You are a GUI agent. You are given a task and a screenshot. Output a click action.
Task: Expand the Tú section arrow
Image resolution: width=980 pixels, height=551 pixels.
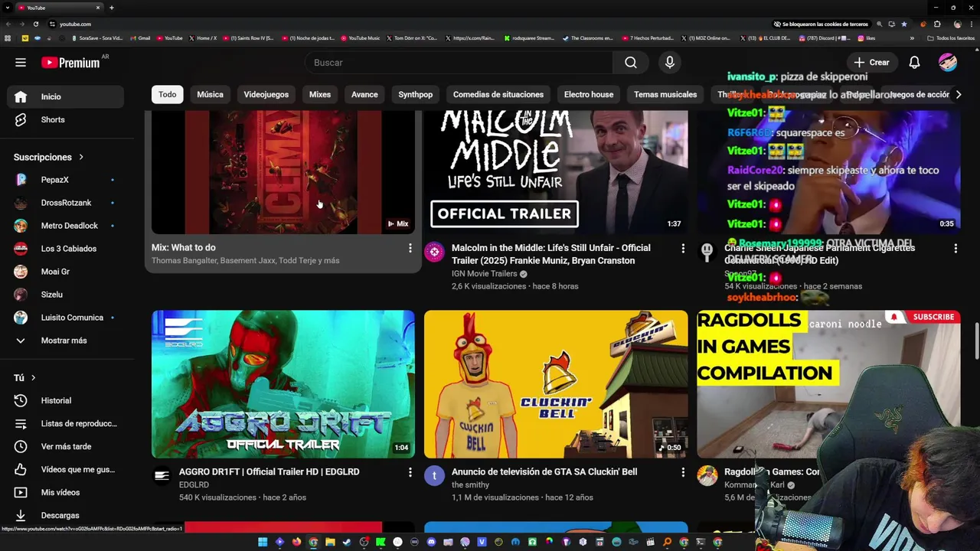[33, 377]
